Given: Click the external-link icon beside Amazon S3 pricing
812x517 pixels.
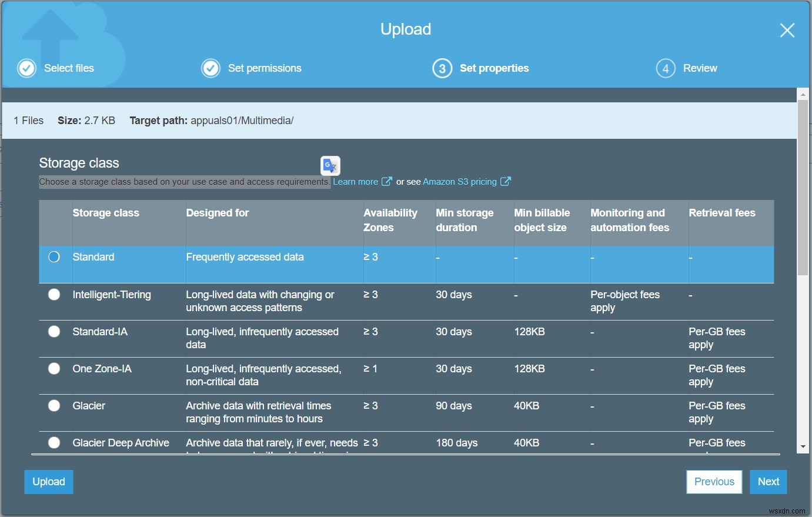Looking at the screenshot, I should coord(506,181).
